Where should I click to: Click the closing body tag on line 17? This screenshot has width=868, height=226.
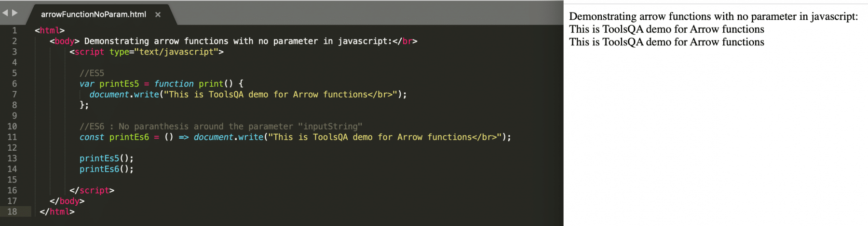tap(67, 201)
